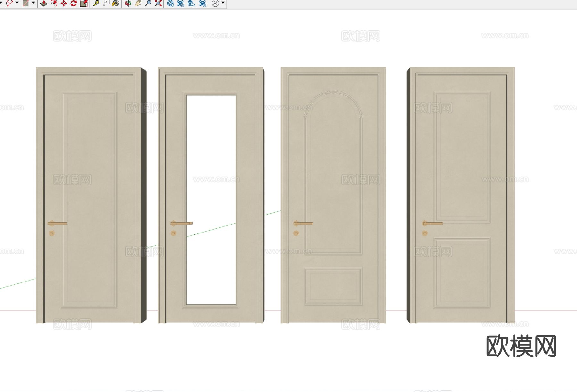The width and height of the screenshot is (577, 392).
Task: Open the Extension Manager
Action: coord(203,3)
